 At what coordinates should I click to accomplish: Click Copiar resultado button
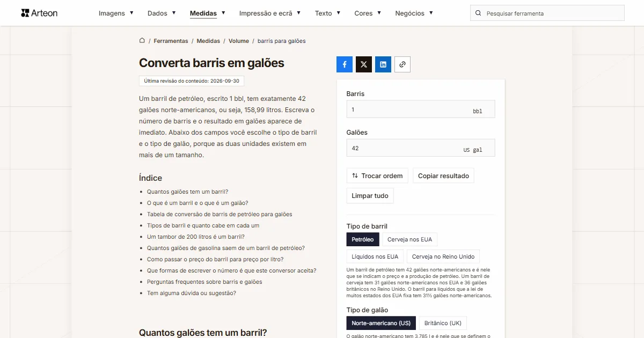pos(443,175)
